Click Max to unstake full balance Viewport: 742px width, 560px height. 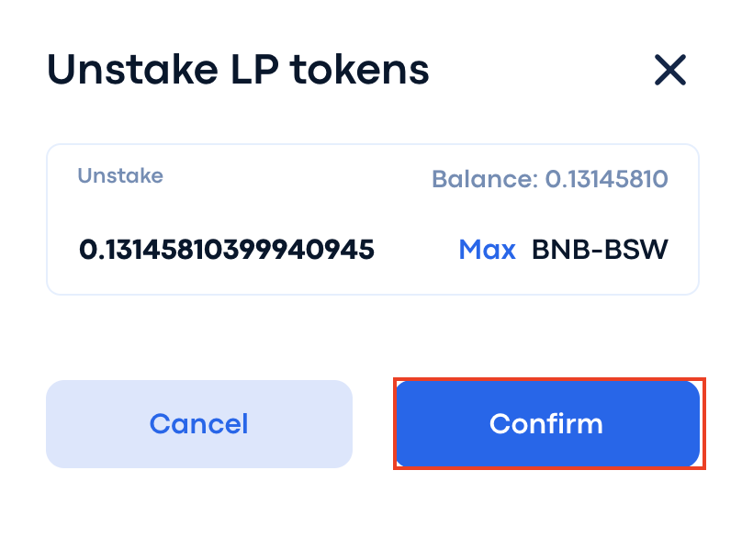[x=487, y=249]
